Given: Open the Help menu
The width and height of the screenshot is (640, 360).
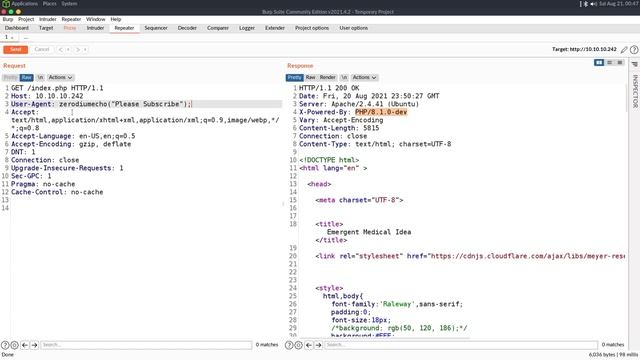Looking at the screenshot, I should click(x=116, y=19).
